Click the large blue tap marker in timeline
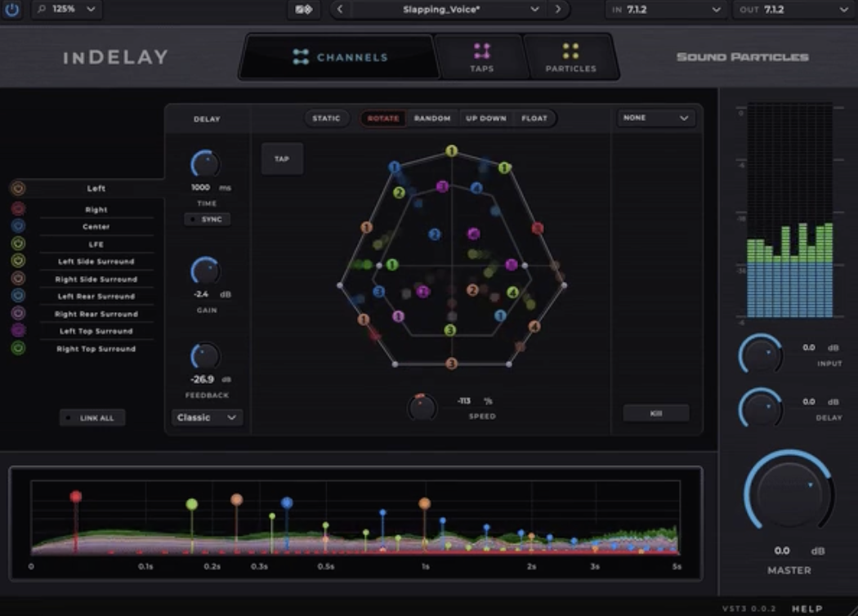 coord(287,502)
